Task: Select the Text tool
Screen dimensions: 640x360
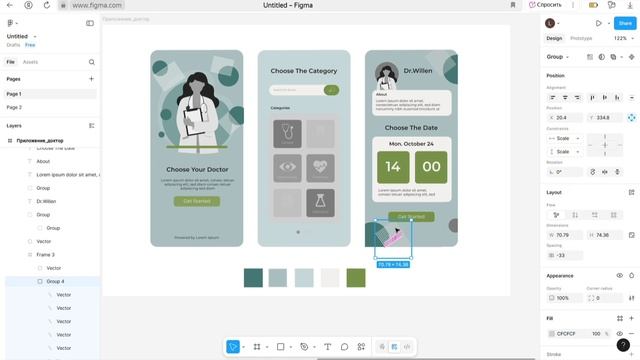Action: pos(327,347)
